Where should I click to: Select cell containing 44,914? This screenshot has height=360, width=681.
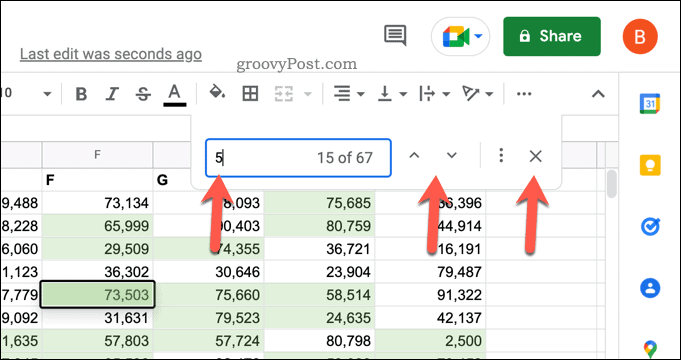[430, 226]
